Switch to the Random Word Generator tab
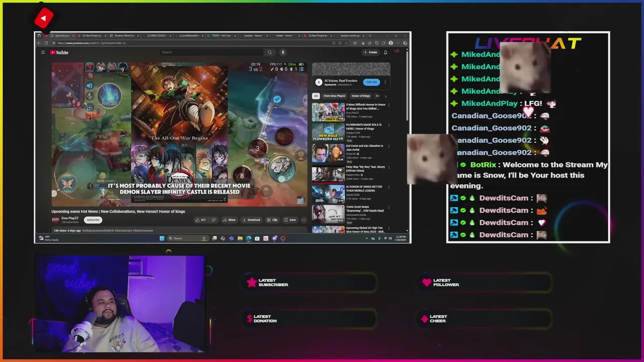Viewport: 644px width, 362px height. tap(124, 36)
